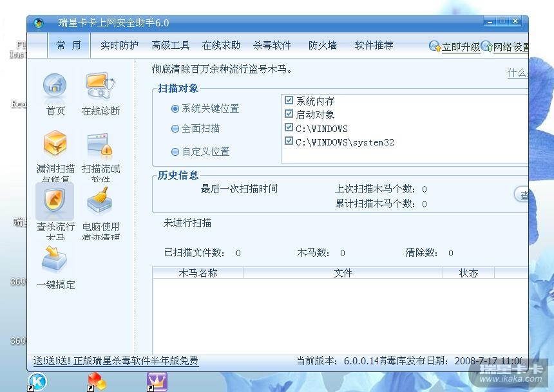This screenshot has width=554, height=392.
Task: Open the 送!送!送! 正版瑞星杀毒软件 promo link
Action: 116,361
